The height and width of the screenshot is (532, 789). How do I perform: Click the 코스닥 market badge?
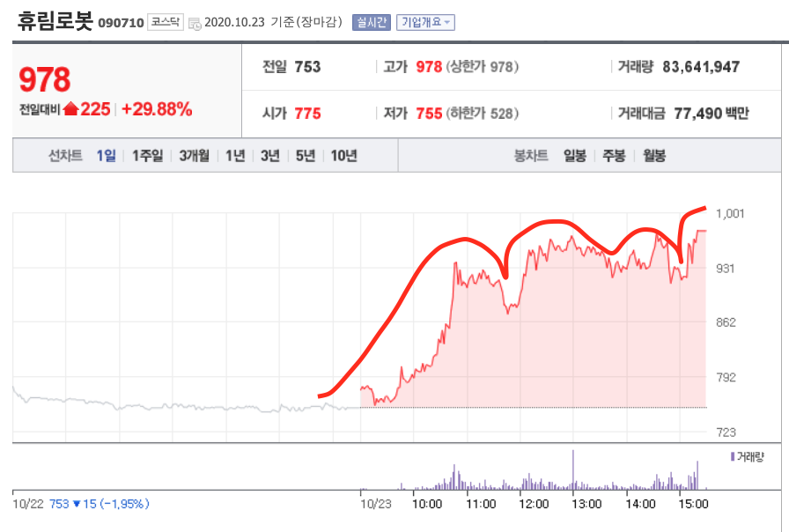(166, 22)
